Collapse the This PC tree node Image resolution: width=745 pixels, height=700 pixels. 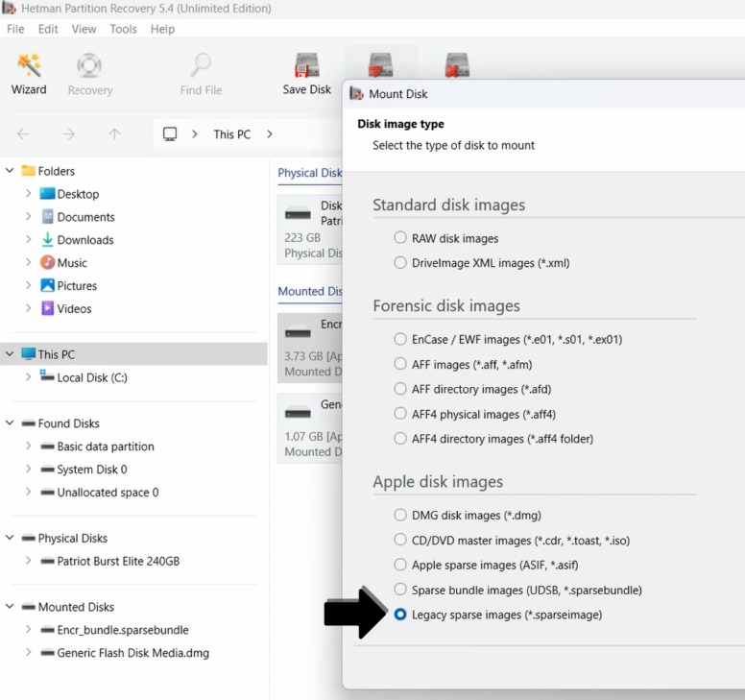coord(10,354)
